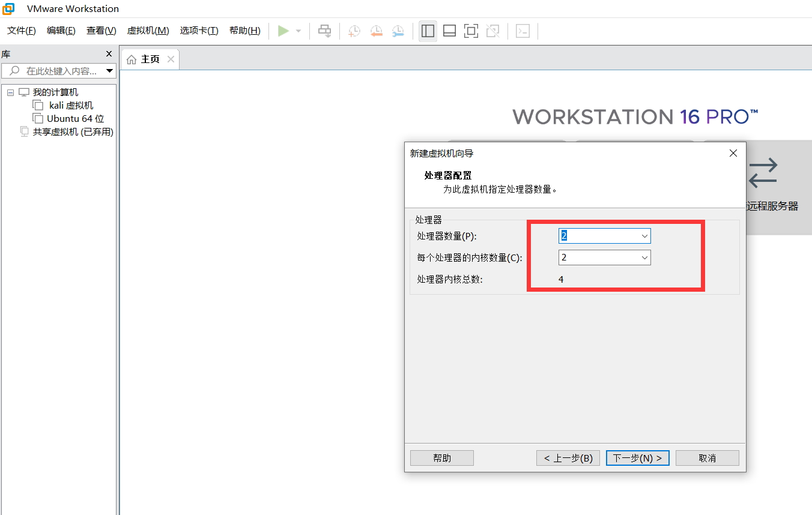Open the 帮助(H) menu

click(x=245, y=31)
